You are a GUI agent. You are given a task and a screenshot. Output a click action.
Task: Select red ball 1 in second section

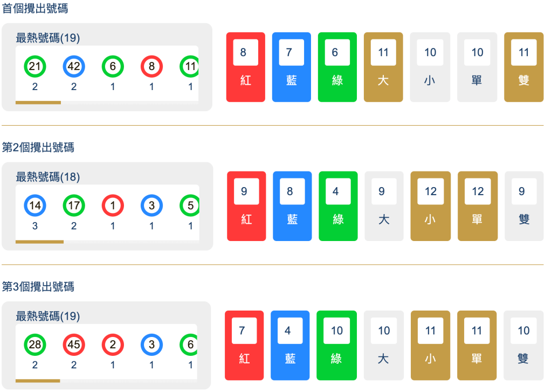point(113,206)
